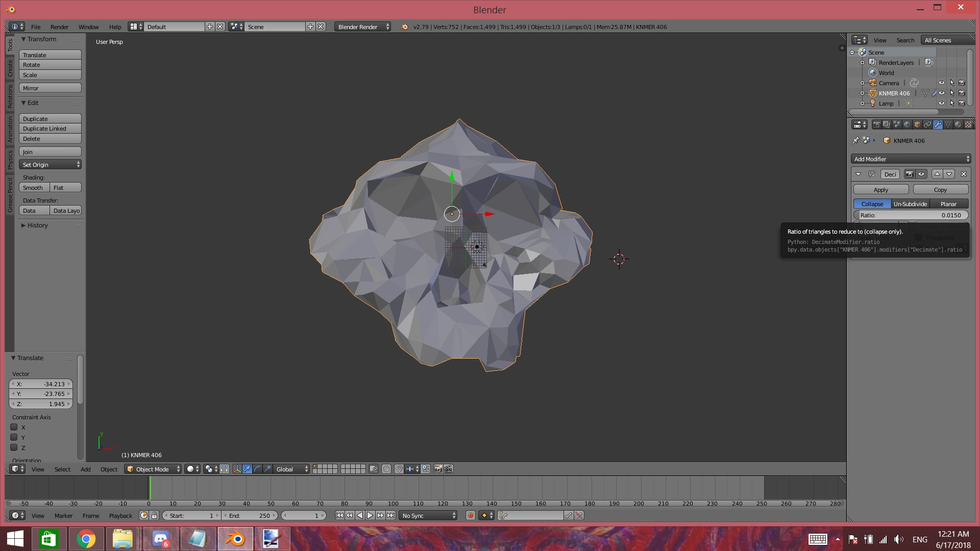Screen dimensions: 980x551
Task: Toggle the 3D manipulator widget icon
Action: pos(237,469)
